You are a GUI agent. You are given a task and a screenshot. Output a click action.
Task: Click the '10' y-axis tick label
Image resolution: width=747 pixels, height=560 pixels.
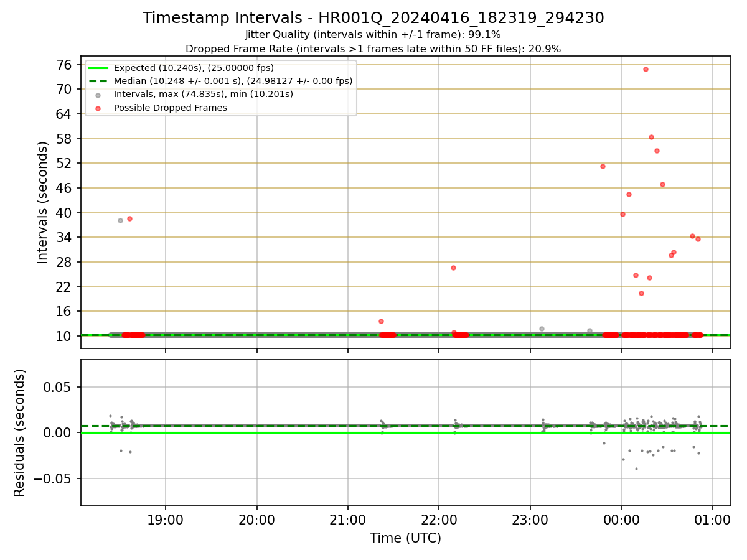coord(65,336)
